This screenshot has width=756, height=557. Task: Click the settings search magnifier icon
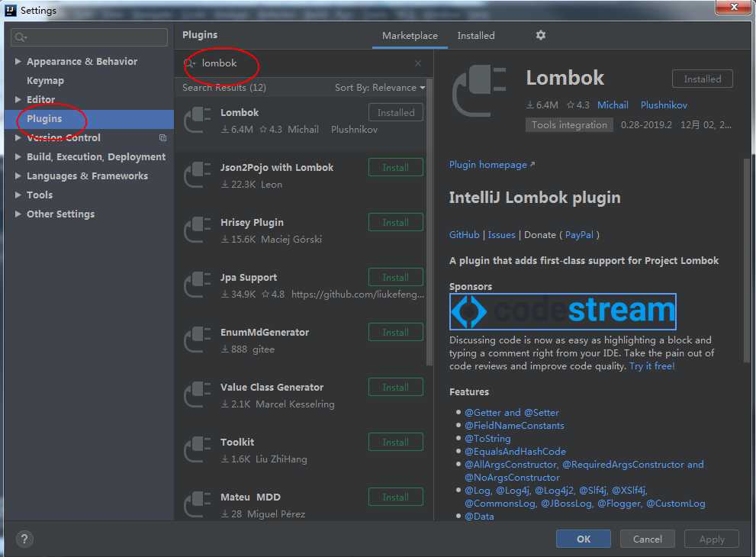point(20,37)
